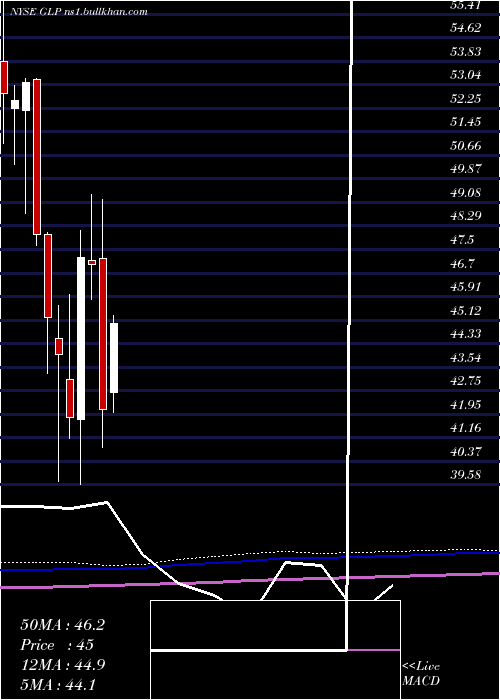Click the last white candle near 44
Screen dimensions: 500x700
[114, 358]
